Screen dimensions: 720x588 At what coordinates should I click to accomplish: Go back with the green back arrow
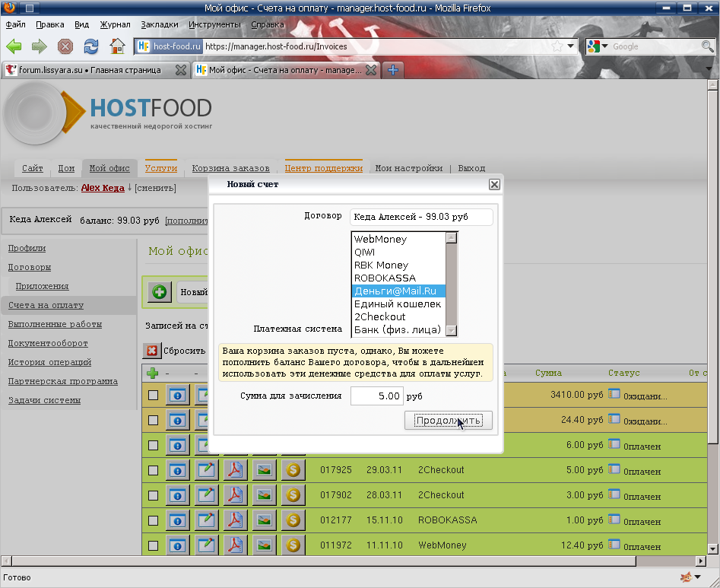(x=14, y=46)
